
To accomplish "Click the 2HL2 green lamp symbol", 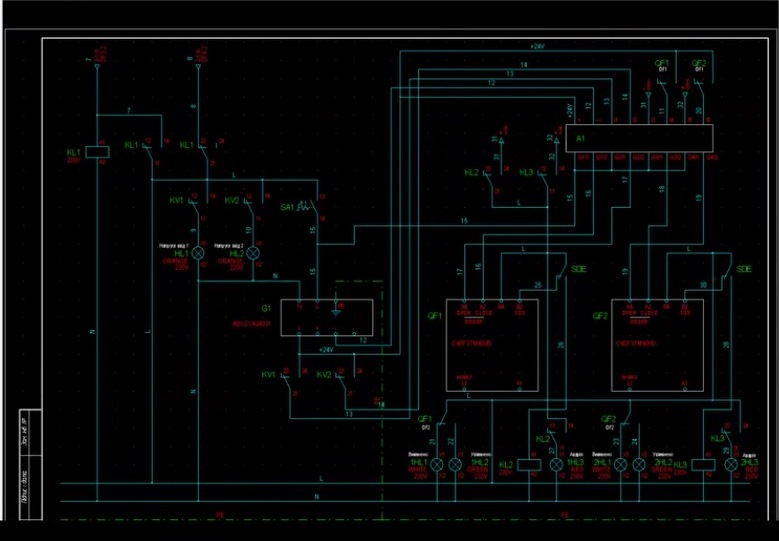I will 638,465.
